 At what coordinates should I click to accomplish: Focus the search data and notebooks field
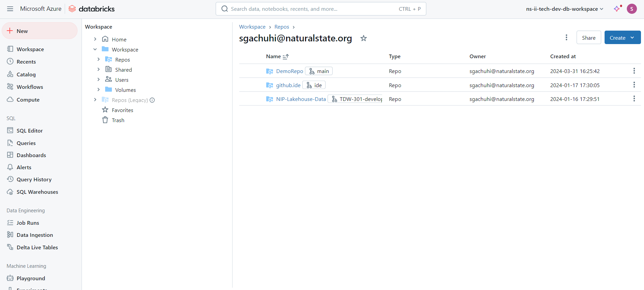point(321,9)
